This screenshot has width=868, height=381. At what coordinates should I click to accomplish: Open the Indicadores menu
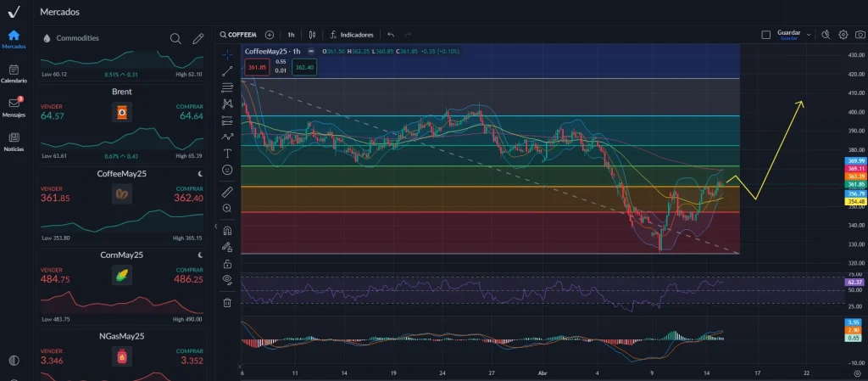(352, 34)
